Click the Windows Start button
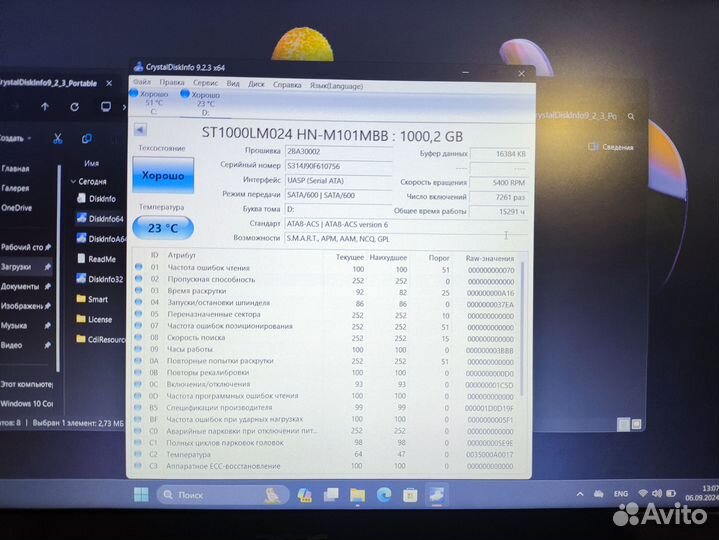The width and height of the screenshot is (719, 540). coord(141,495)
